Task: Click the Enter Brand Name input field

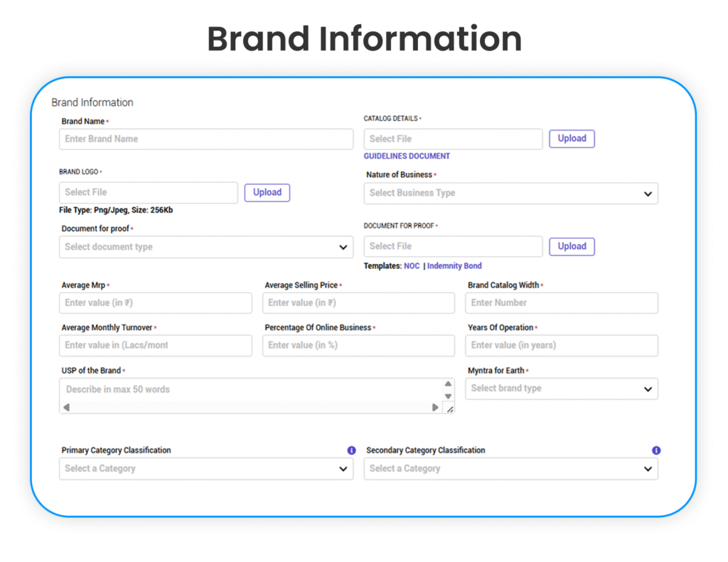Action: (206, 139)
